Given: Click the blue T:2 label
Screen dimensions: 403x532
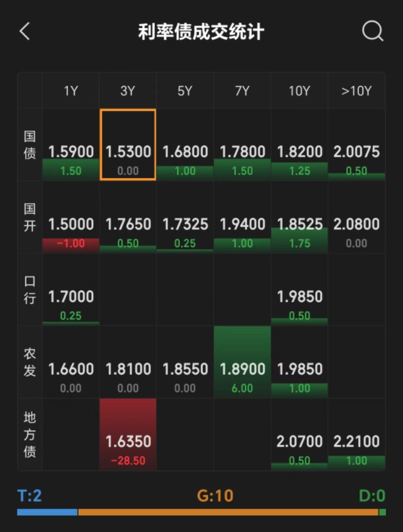Looking at the screenshot, I should (30, 495).
